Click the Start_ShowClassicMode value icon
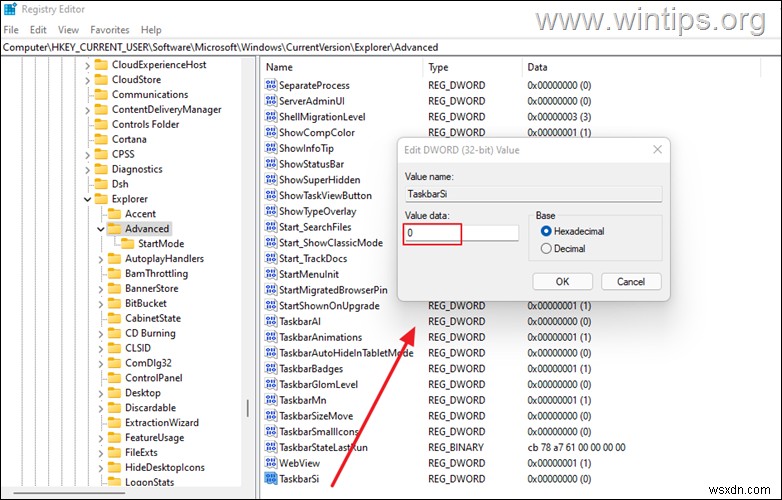 (x=271, y=243)
